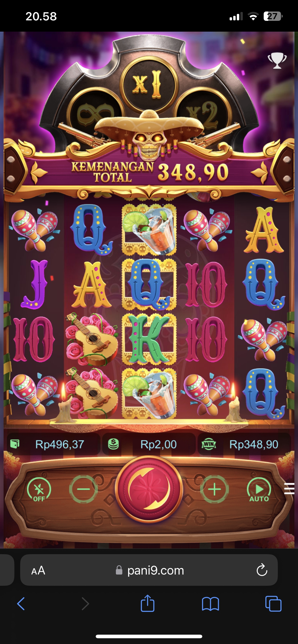
Task: Reload the page in Safari
Action: (x=262, y=570)
